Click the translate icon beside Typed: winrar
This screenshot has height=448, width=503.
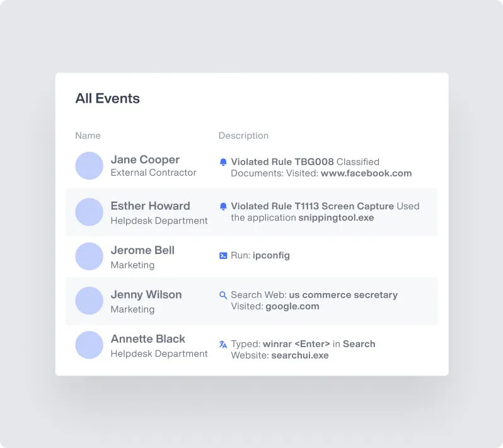[223, 344]
